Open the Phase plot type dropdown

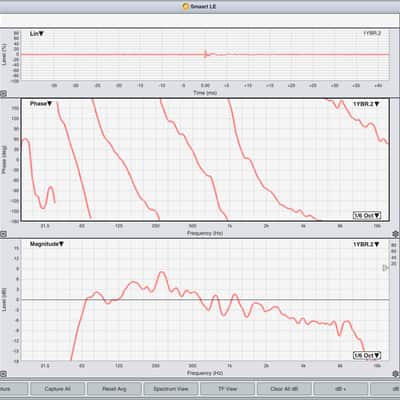(41, 104)
